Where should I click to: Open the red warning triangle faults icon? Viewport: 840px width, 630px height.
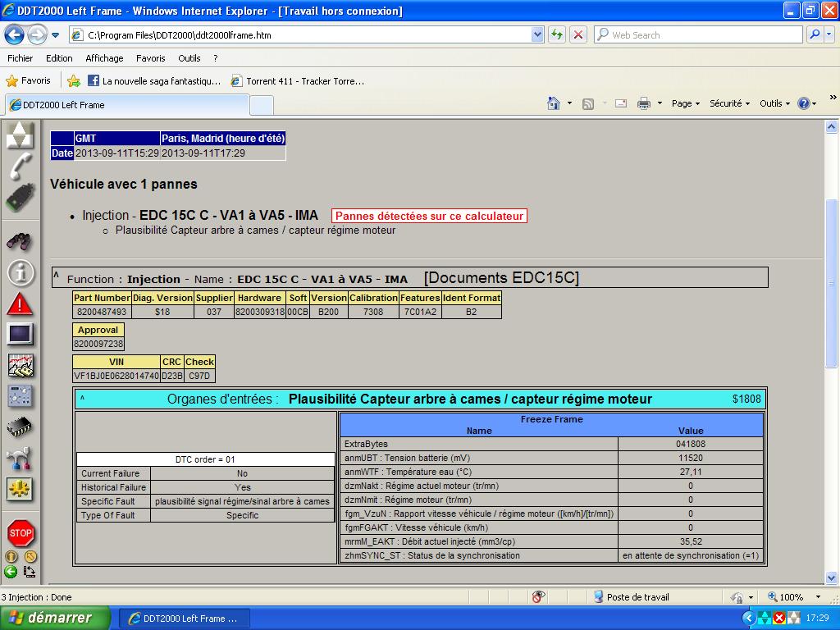click(x=20, y=304)
